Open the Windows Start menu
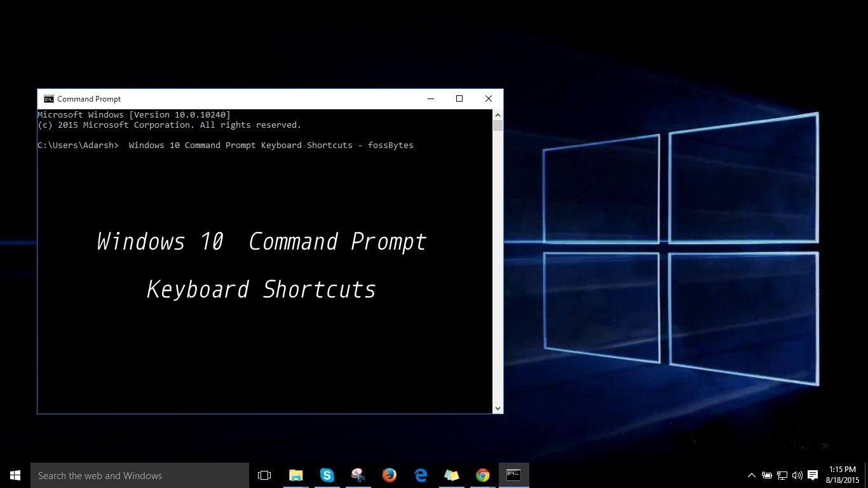Screen dimensions: 868x488 [x=15, y=475]
